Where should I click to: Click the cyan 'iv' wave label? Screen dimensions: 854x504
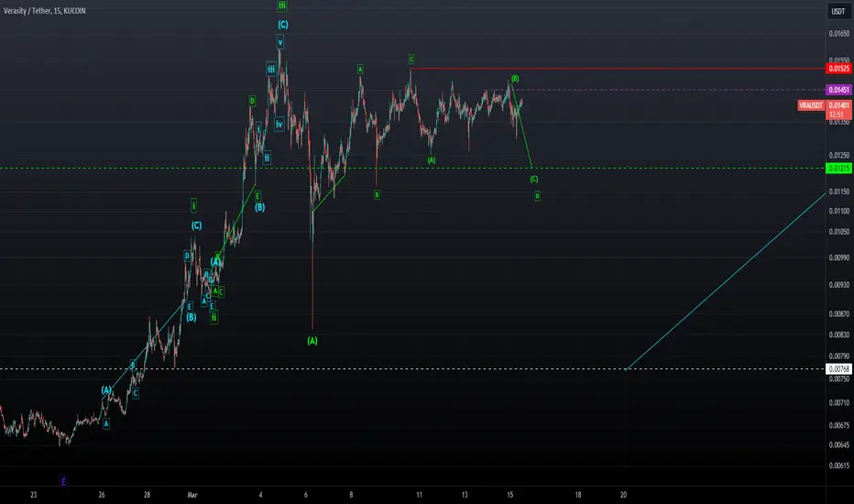tap(279, 125)
